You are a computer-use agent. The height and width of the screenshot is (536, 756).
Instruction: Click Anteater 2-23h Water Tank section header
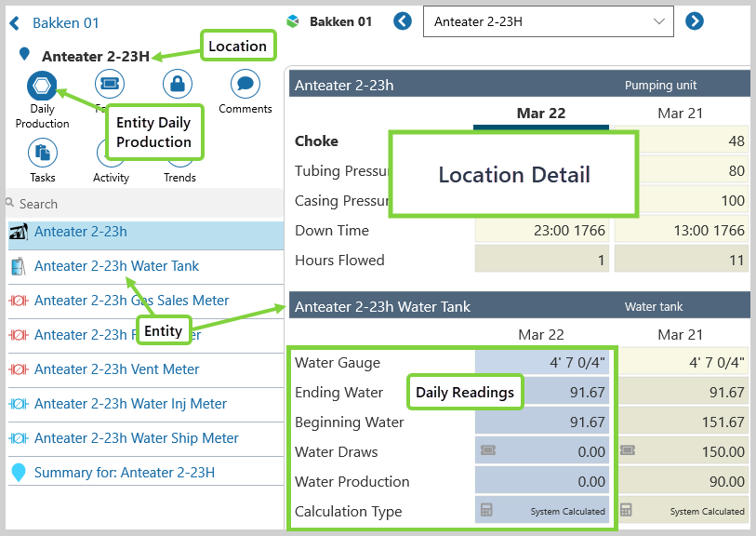(x=519, y=306)
